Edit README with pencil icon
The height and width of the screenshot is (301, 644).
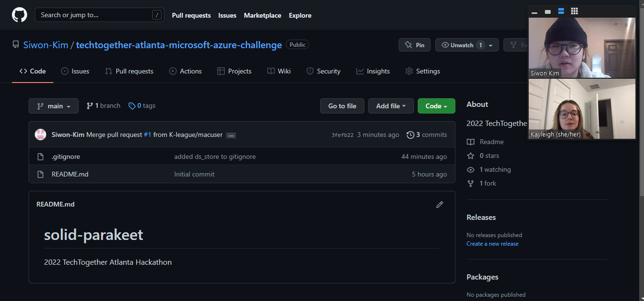point(440,205)
